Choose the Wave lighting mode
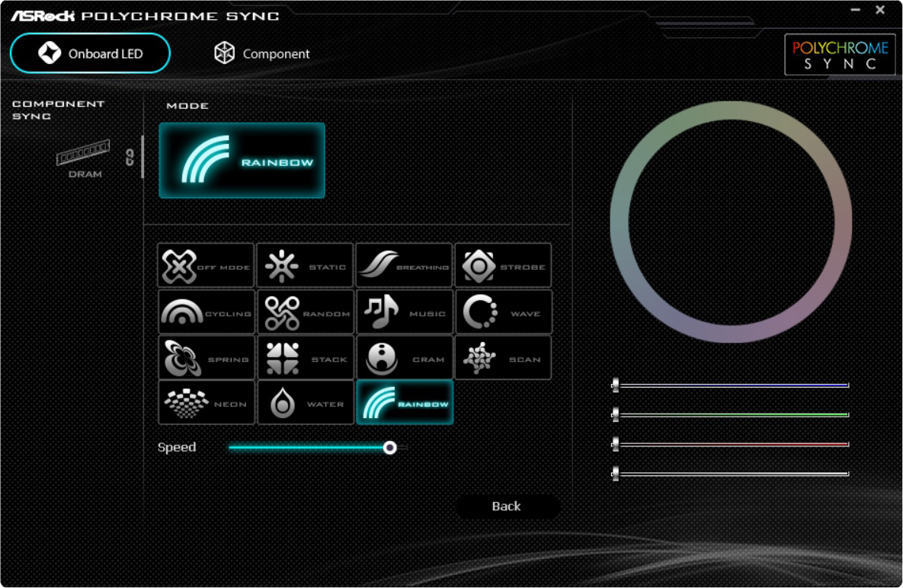 pyautogui.click(x=504, y=312)
